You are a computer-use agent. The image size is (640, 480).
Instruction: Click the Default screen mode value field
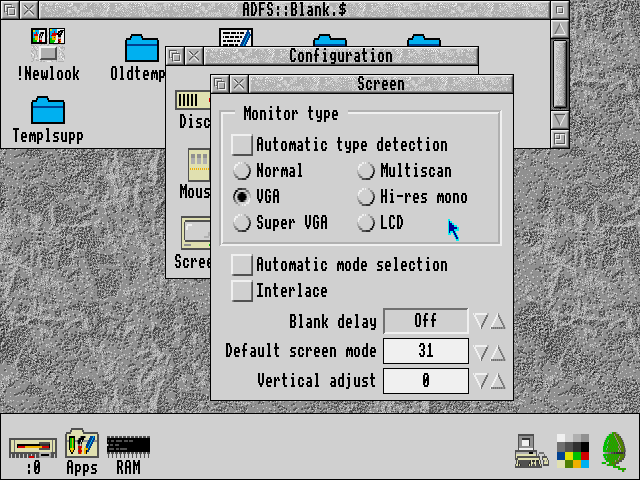tap(426, 351)
